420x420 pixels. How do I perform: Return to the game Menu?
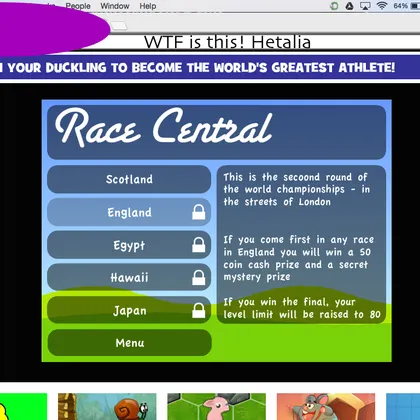(130, 343)
